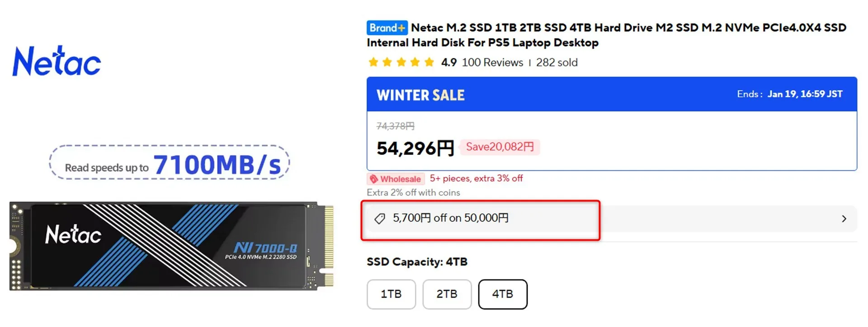
Task: Click the 7100MB/s read speed banner
Action: coord(169,163)
